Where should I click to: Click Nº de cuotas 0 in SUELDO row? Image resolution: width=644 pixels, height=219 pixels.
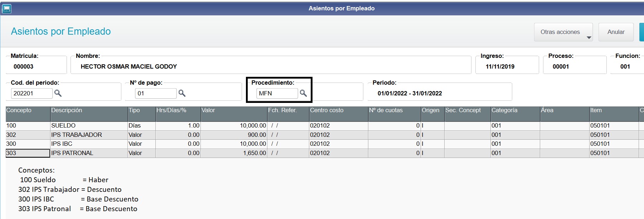click(x=395, y=126)
